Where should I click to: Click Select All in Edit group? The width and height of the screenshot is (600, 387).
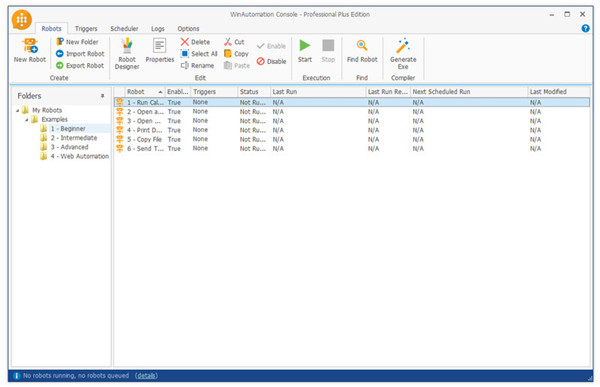pos(199,54)
